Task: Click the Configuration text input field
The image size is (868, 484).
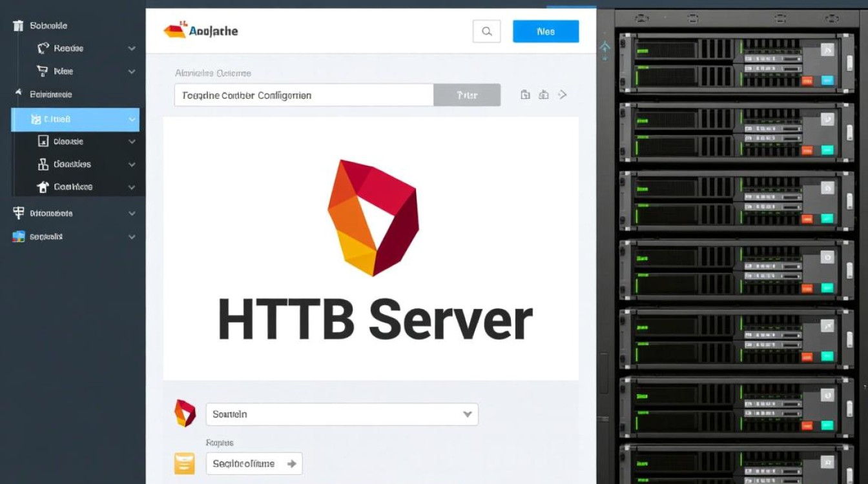Action: tap(304, 95)
